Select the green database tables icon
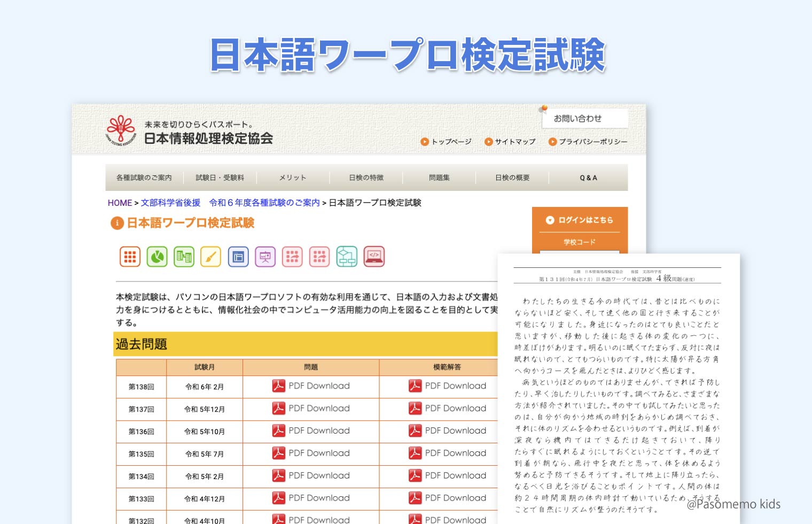 pos(184,257)
